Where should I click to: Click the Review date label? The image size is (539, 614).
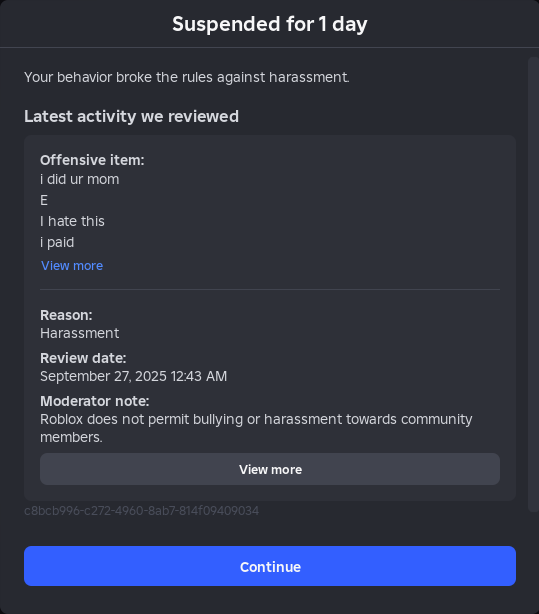coord(83,358)
